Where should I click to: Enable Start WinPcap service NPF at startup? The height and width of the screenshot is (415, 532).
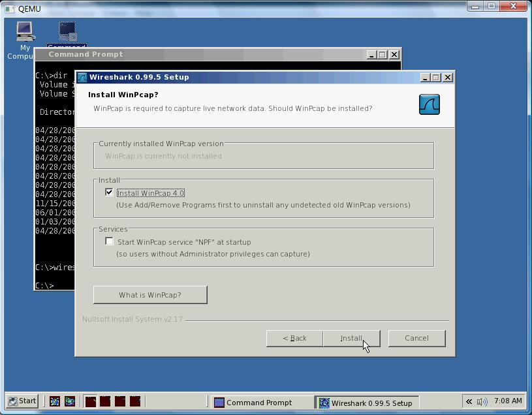pos(109,241)
